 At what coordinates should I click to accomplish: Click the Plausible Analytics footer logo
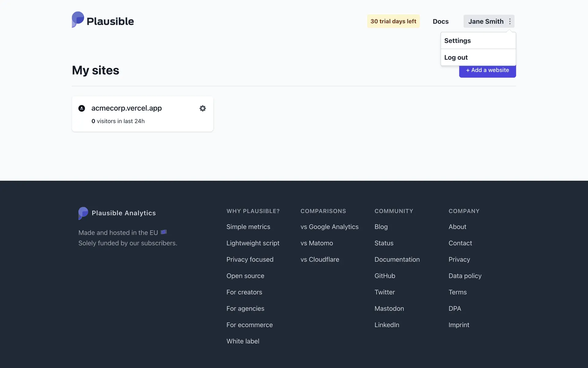tap(117, 213)
